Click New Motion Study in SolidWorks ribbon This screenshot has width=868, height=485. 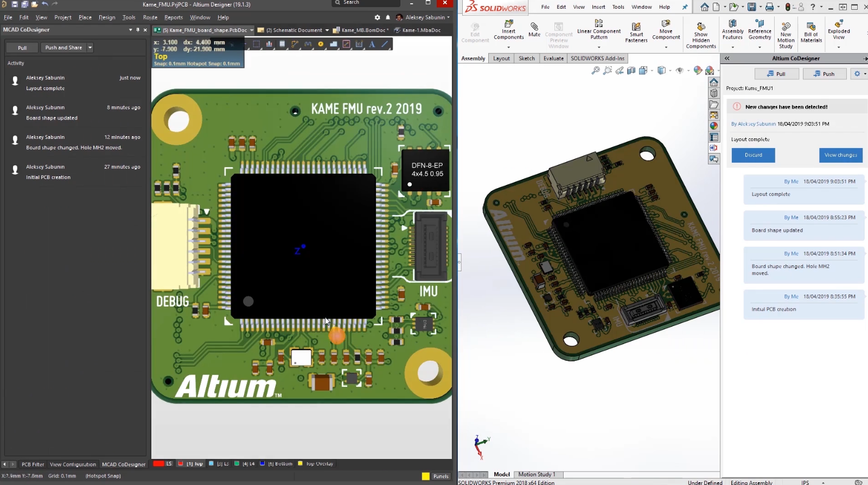tap(786, 36)
